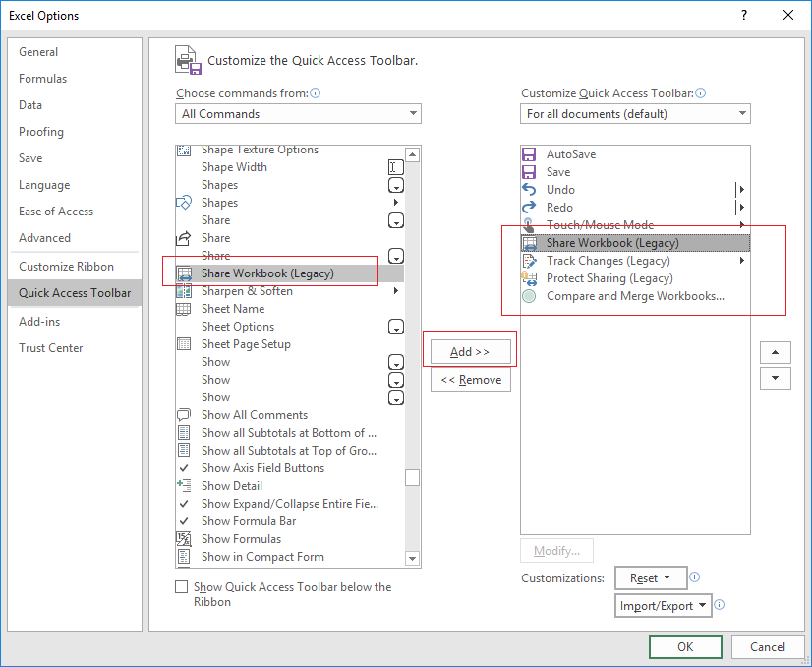
Task: Click the Add >> button
Action: [x=470, y=352]
